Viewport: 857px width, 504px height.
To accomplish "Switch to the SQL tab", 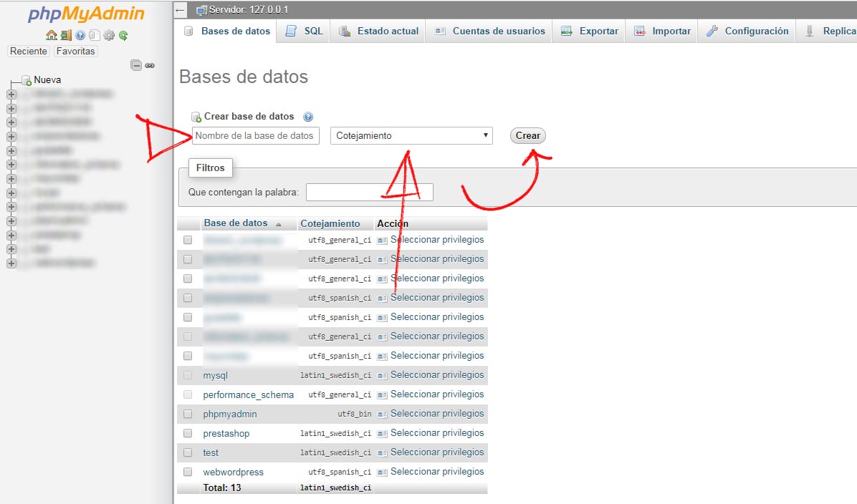I will click(305, 31).
